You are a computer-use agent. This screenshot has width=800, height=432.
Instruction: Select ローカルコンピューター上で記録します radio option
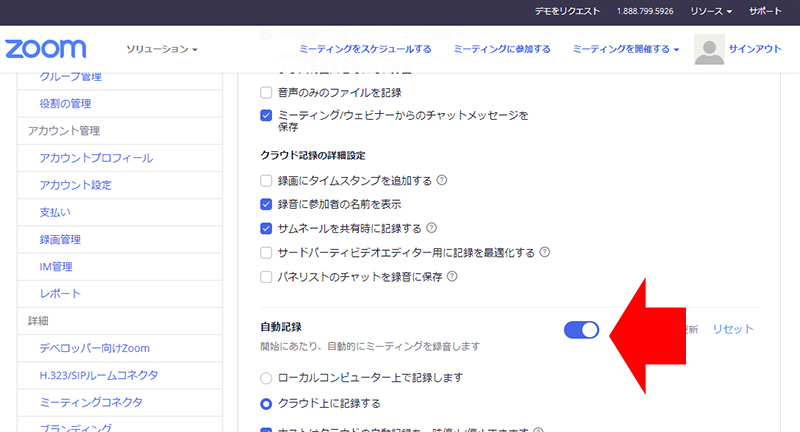266,378
